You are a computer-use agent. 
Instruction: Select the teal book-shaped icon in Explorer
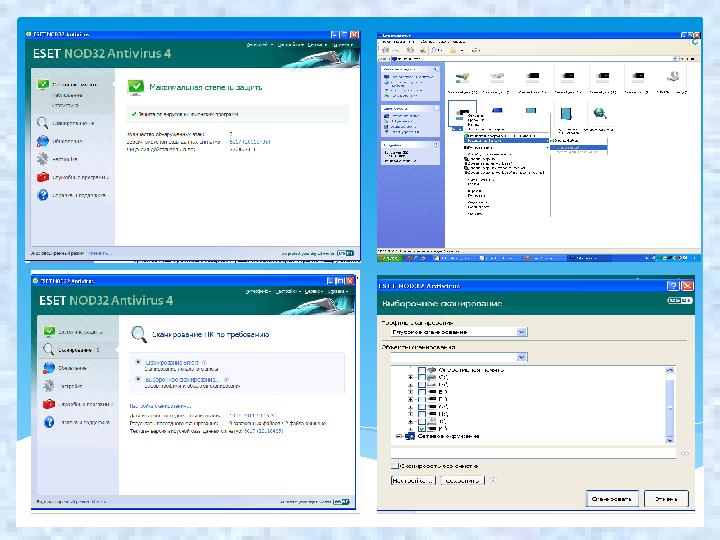(566, 113)
